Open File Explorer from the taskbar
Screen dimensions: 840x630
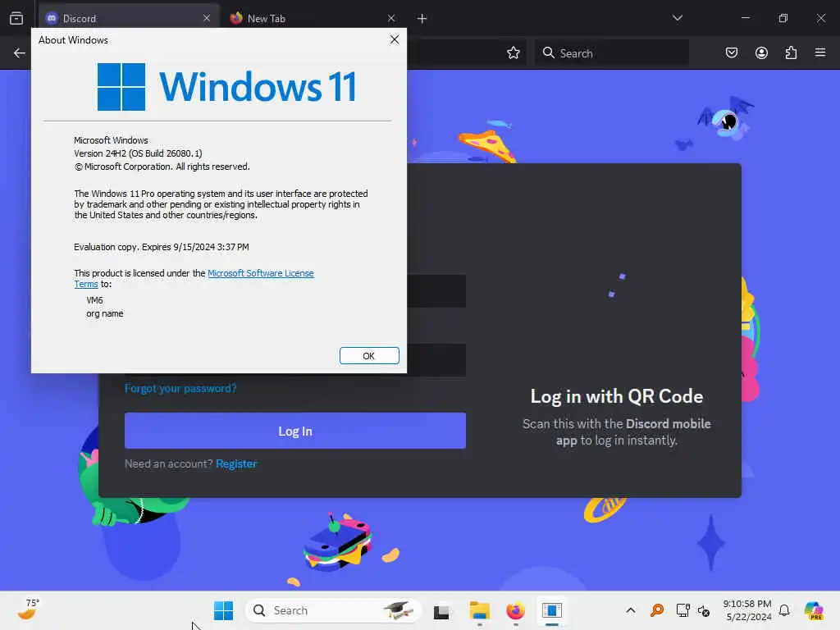[479, 610]
